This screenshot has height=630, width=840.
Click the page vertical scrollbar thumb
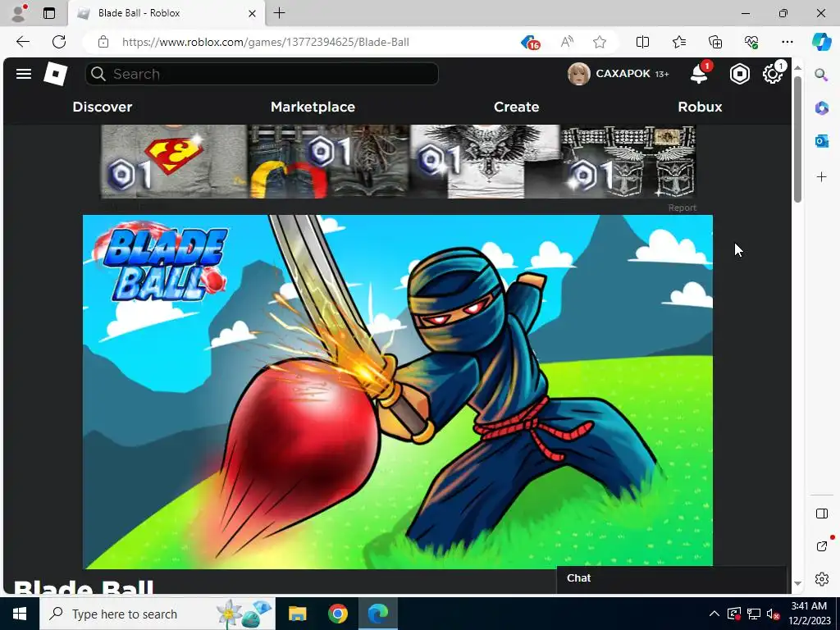(x=797, y=139)
